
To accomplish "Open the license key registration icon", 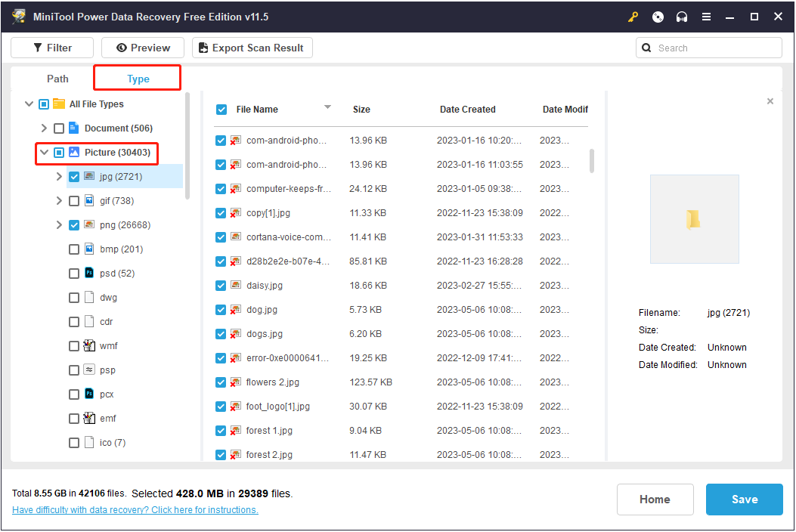I will tap(633, 16).
